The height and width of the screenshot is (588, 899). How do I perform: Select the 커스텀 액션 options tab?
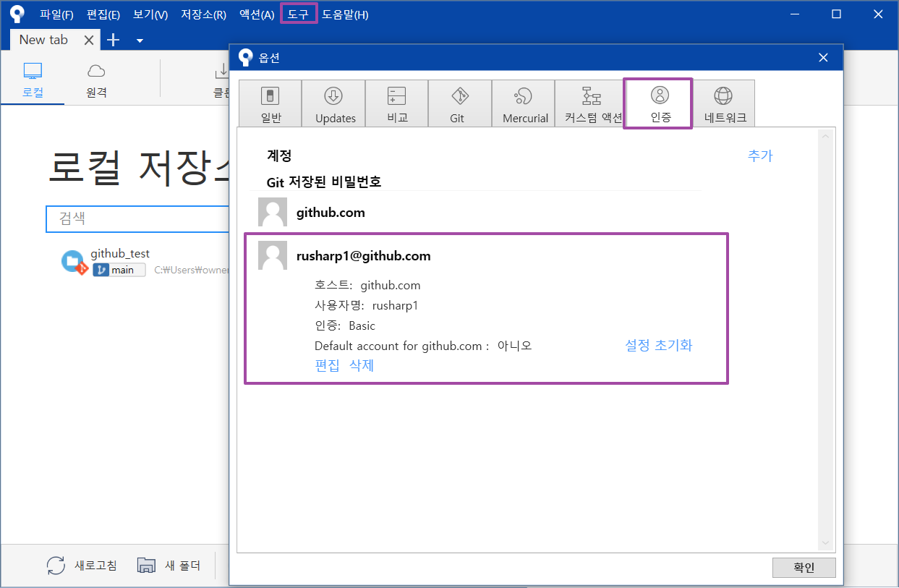click(589, 104)
